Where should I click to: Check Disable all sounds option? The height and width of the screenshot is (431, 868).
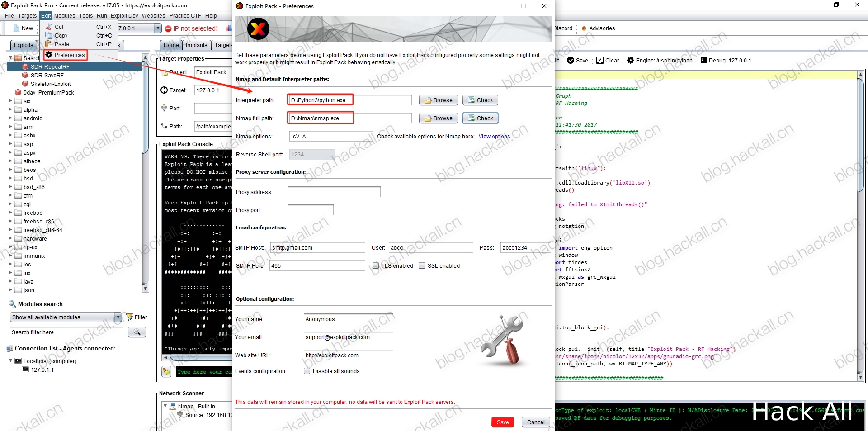click(307, 371)
